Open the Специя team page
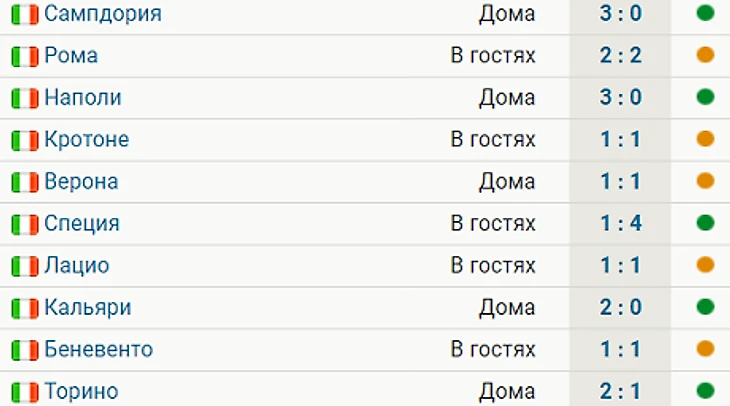 click(82, 223)
